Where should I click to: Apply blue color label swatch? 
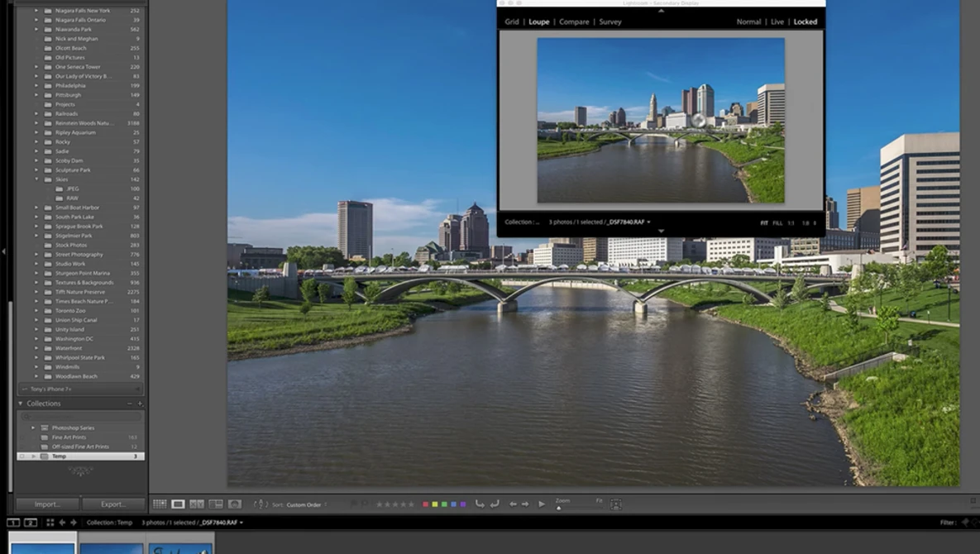pyautogui.click(x=454, y=504)
